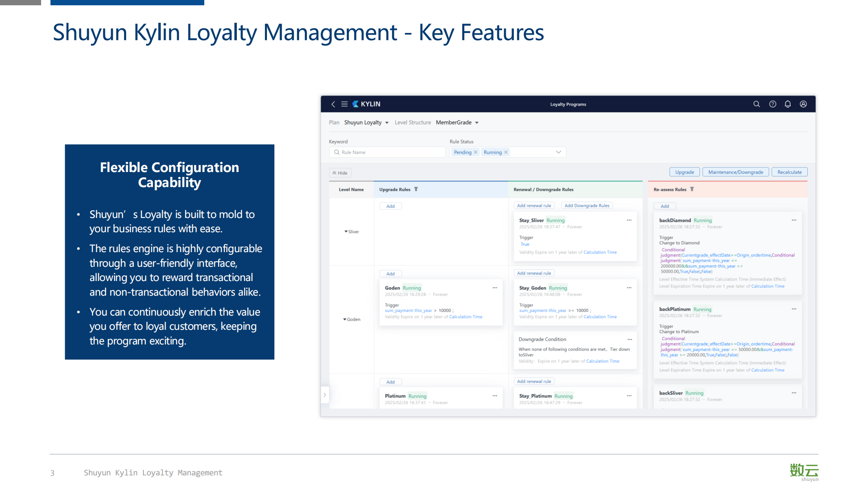Click the Shuyun logo in slide footer
This screenshot has width=868, height=488.
804,472
